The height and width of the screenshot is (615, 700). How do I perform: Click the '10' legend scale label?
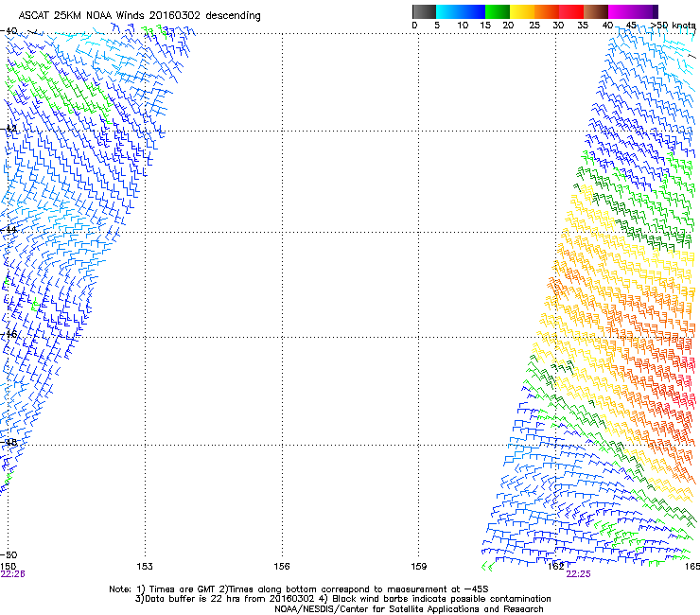pyautogui.click(x=463, y=26)
